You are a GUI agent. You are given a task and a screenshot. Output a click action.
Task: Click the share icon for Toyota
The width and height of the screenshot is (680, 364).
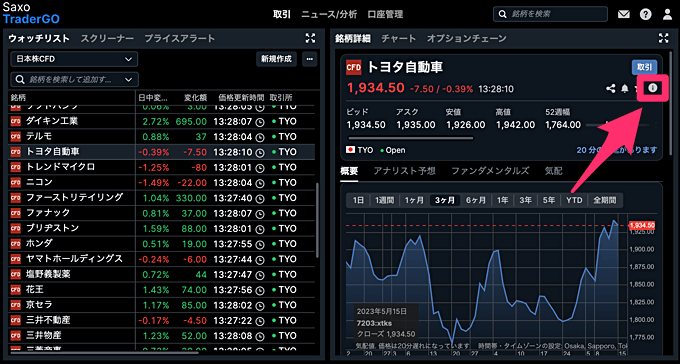[x=611, y=89]
